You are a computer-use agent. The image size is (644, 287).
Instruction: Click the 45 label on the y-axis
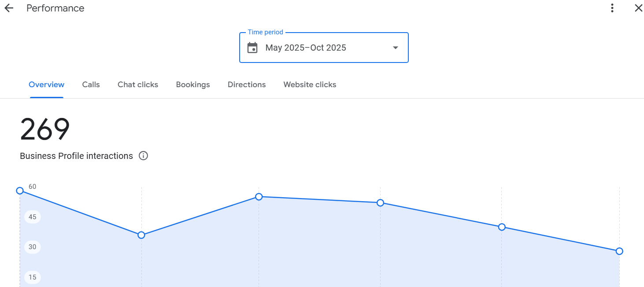coord(33,217)
